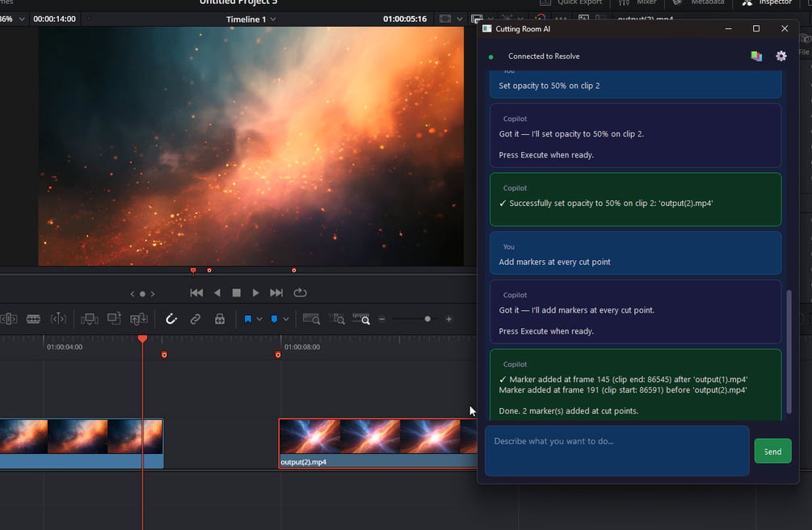
Task: Maximize the Cutting Room AI window
Action: 756,28
